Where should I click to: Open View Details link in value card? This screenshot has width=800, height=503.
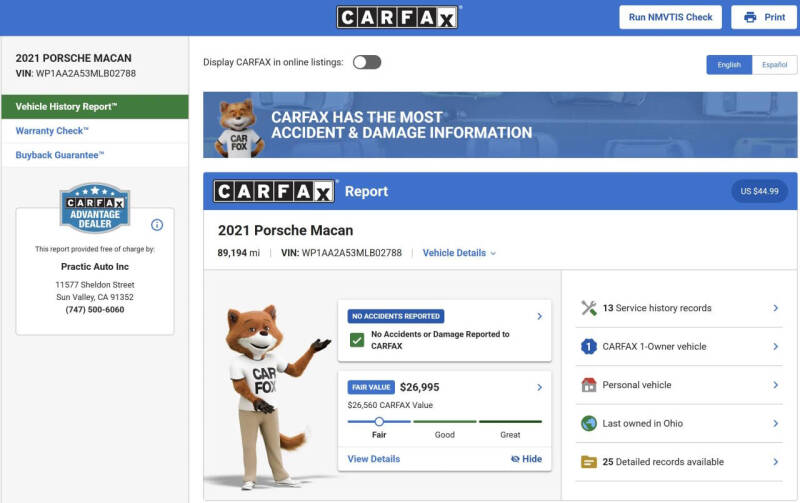pos(373,459)
